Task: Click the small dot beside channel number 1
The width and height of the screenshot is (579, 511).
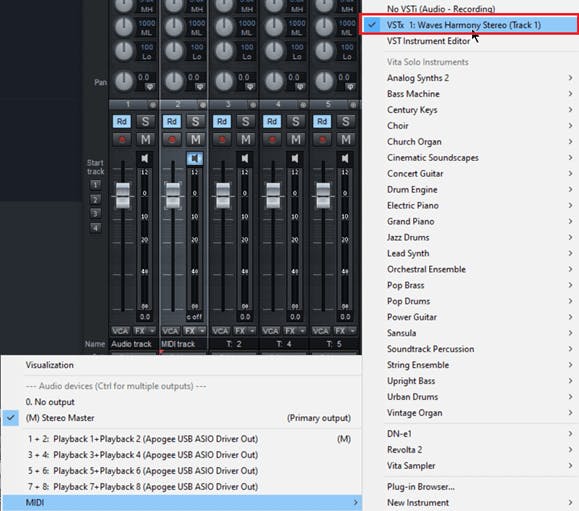Action: 153,105
